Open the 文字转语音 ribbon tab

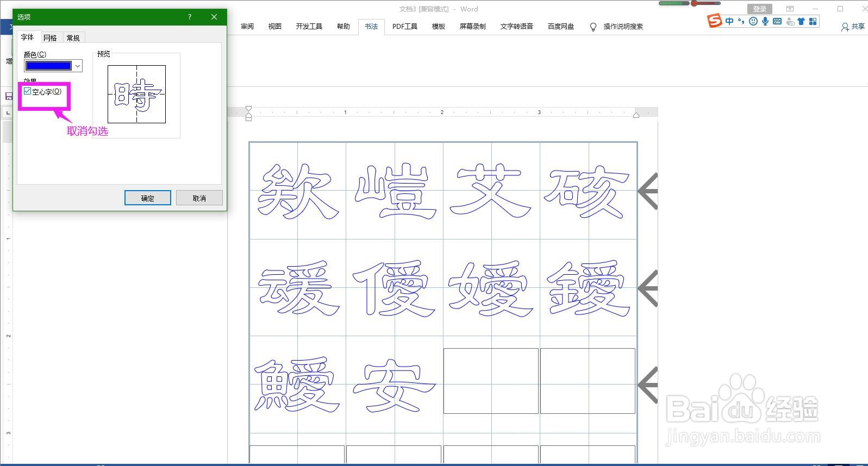point(516,26)
